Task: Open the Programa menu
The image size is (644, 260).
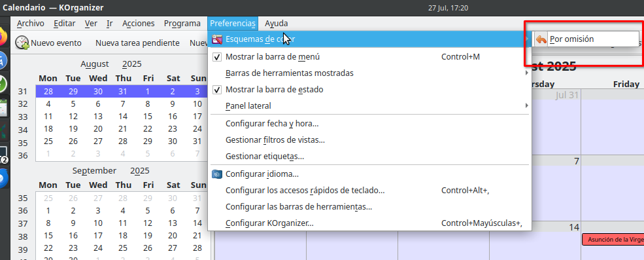Action: 182,24
